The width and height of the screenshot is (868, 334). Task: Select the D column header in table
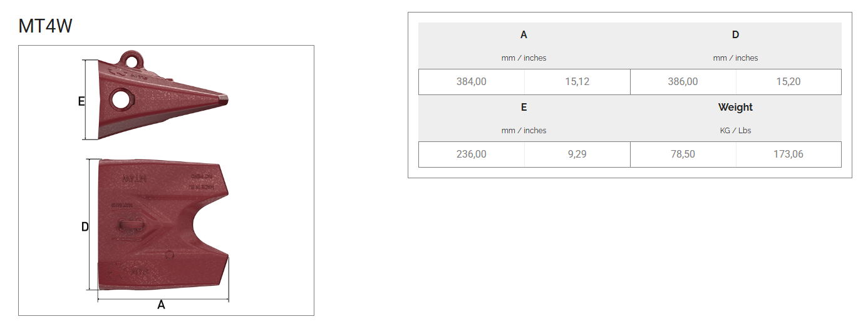(735, 35)
